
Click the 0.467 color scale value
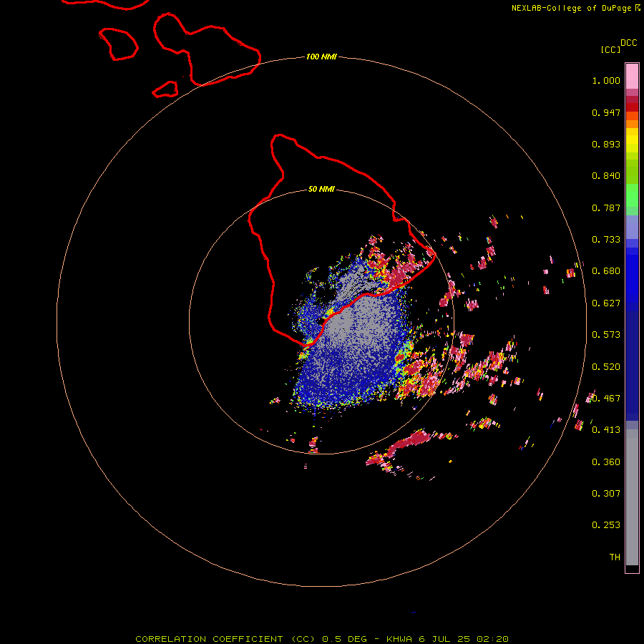click(x=606, y=399)
